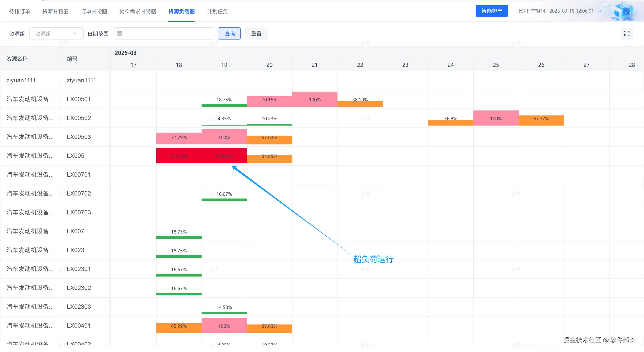Click day 21 in the timeline header
This screenshot has width=644, height=352.
click(315, 65)
